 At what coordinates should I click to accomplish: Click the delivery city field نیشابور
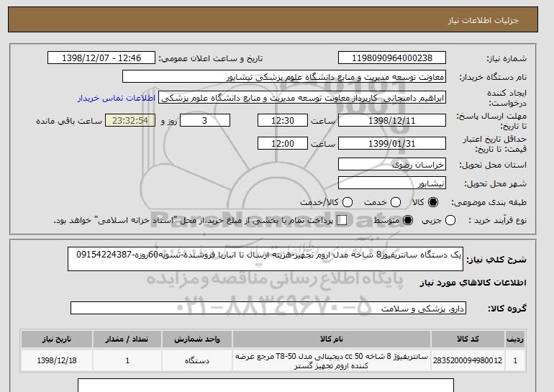pyautogui.click(x=392, y=183)
